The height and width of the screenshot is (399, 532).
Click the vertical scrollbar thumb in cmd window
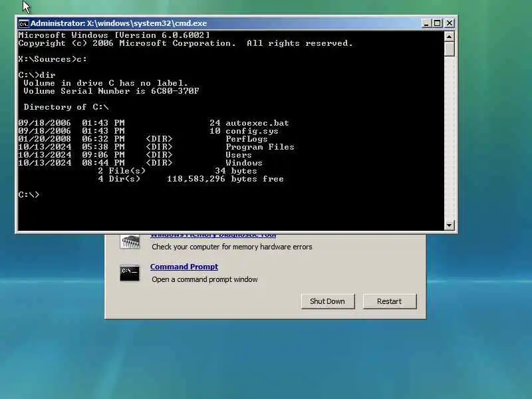(450, 49)
